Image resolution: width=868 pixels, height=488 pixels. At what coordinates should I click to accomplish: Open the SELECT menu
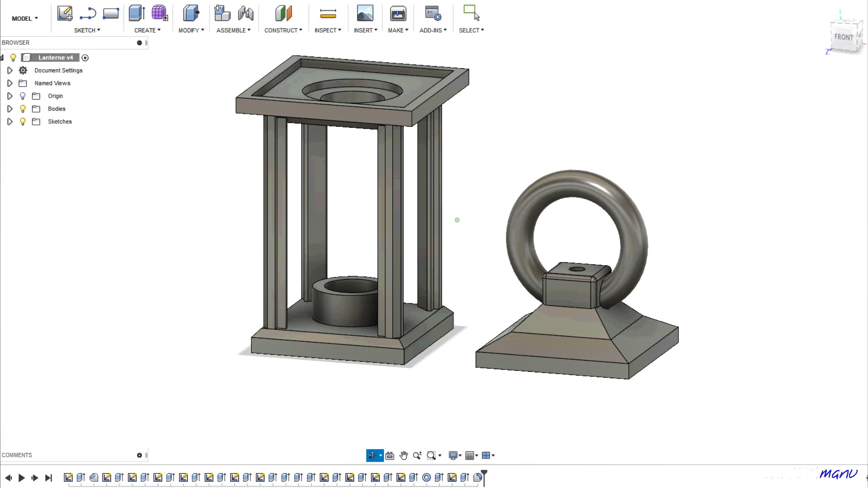tap(472, 30)
